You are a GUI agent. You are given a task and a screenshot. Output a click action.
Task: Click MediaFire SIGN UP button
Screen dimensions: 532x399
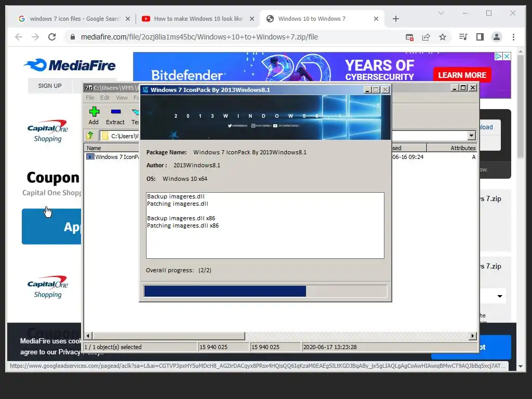50,86
